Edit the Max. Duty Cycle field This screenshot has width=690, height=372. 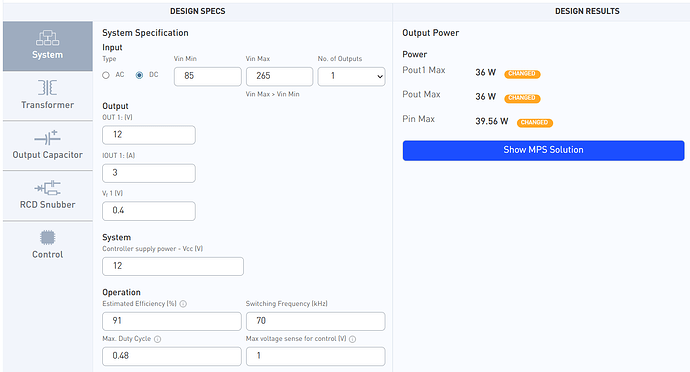pyautogui.click(x=172, y=356)
